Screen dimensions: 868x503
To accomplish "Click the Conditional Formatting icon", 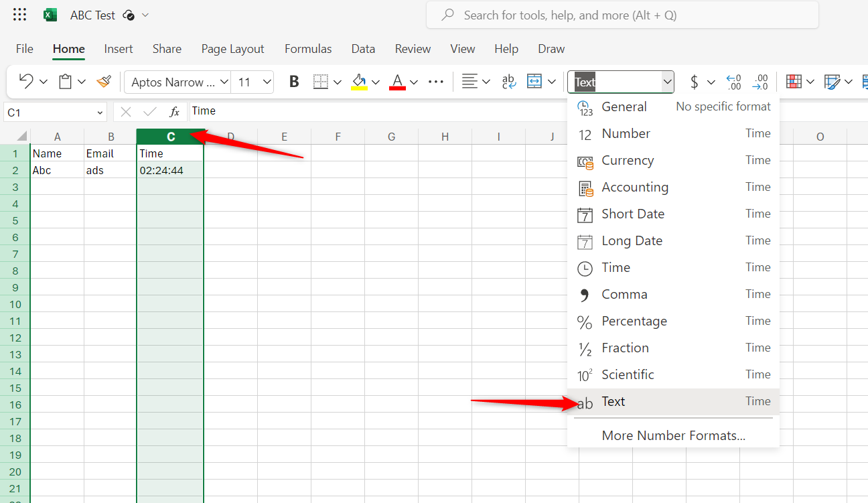I will 794,82.
